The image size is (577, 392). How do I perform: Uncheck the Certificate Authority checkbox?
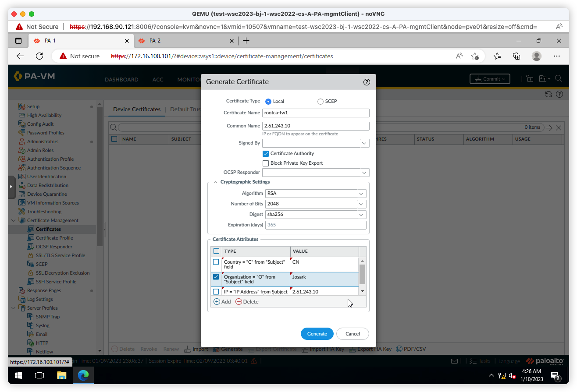click(266, 154)
